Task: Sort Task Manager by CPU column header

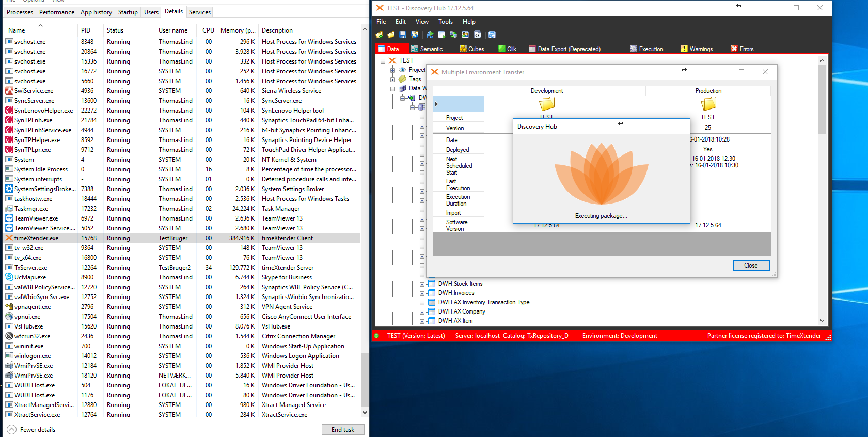Action: tap(208, 30)
